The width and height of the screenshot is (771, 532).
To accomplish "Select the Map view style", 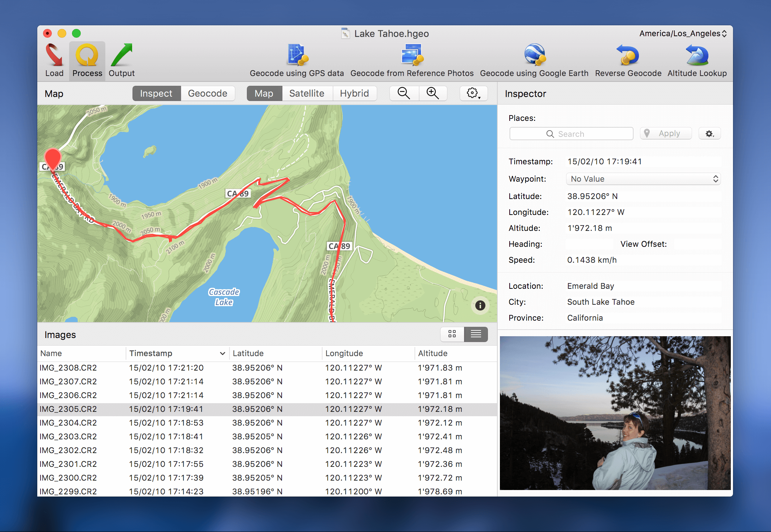I will click(x=264, y=93).
